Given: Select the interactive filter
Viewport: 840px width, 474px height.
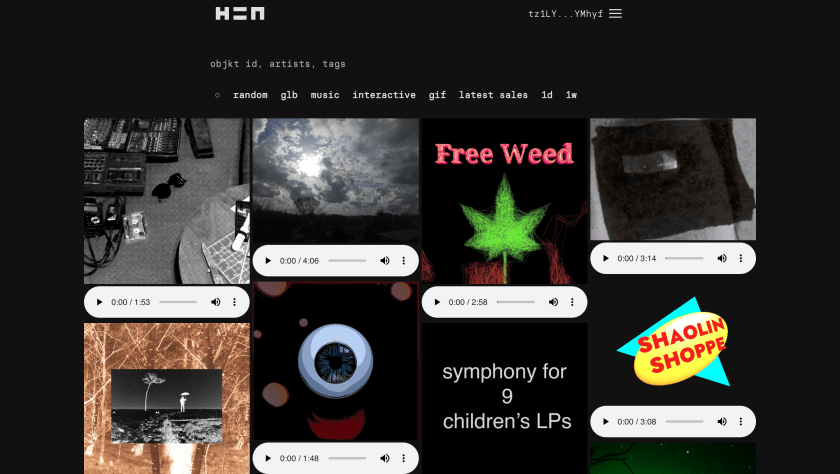Looking at the screenshot, I should point(384,95).
